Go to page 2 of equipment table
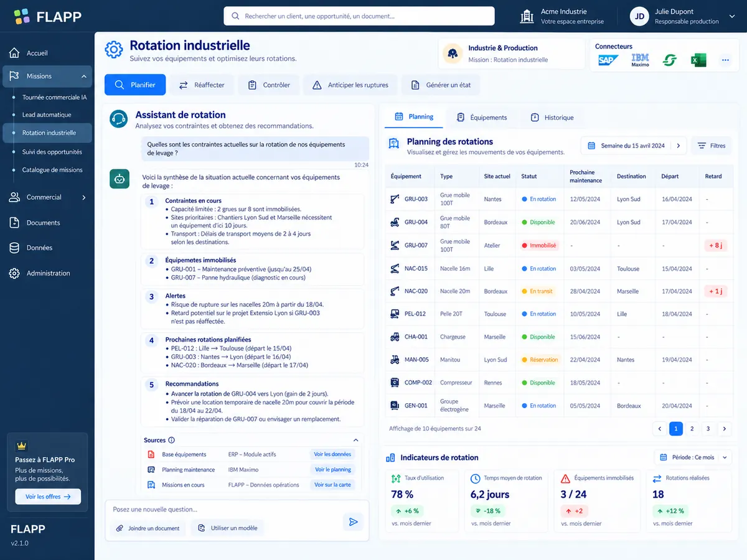The image size is (747, 560). click(x=692, y=429)
